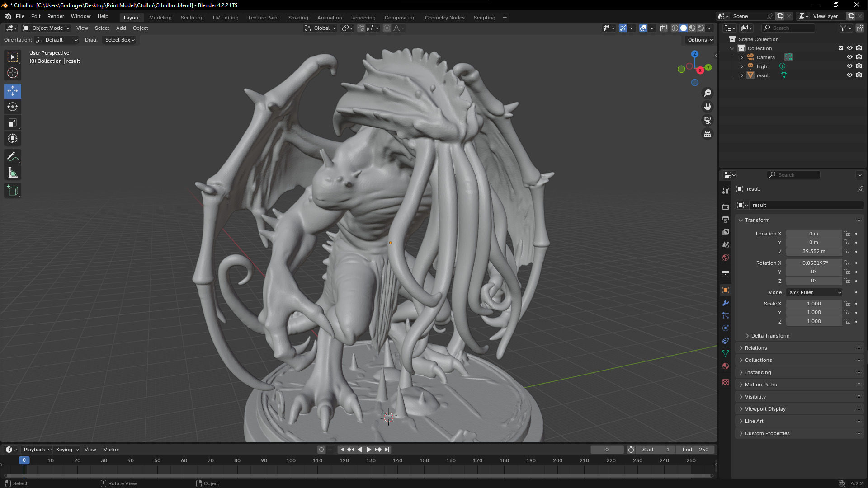The image size is (868, 488).
Task: Pick the Annotate tool
Action: pyautogui.click(x=13, y=157)
